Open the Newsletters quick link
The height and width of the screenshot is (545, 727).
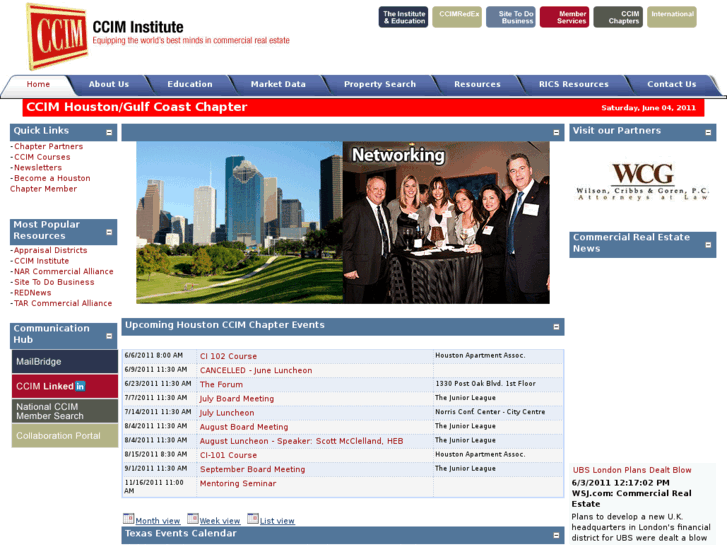(x=38, y=168)
